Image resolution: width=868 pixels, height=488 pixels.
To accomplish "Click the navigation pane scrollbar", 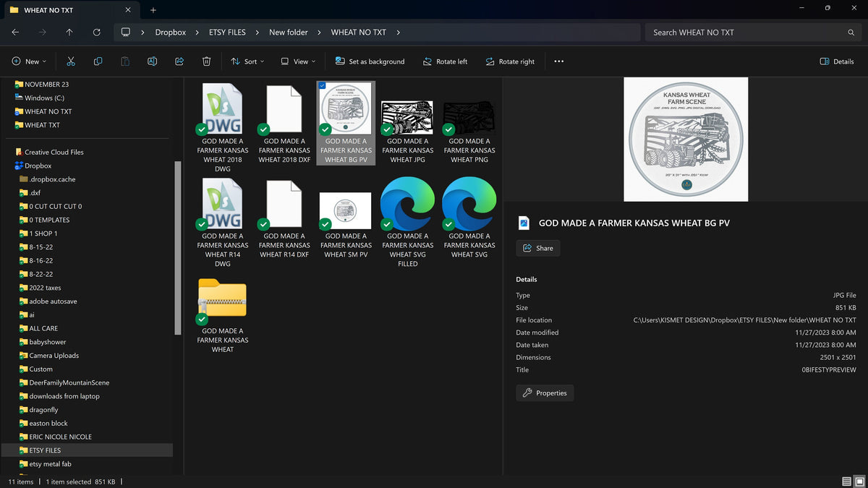I will tap(179, 247).
